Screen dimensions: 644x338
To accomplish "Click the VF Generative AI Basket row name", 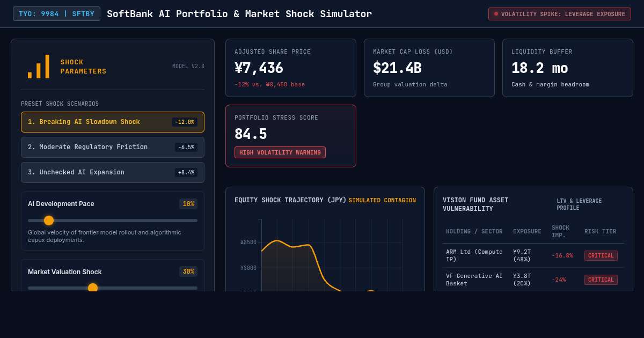I will (x=474, y=280).
